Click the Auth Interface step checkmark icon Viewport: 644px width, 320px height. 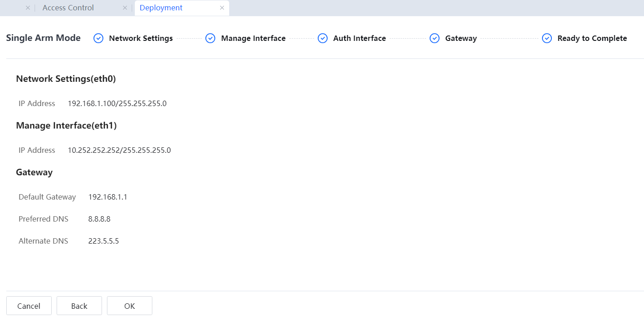pos(323,39)
